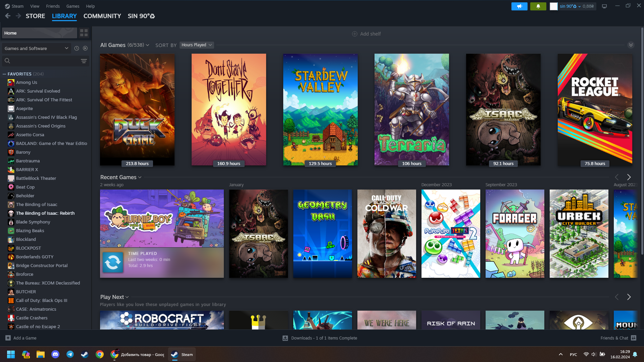
Task: Go forward with the forward arrow
Action: coord(18,16)
